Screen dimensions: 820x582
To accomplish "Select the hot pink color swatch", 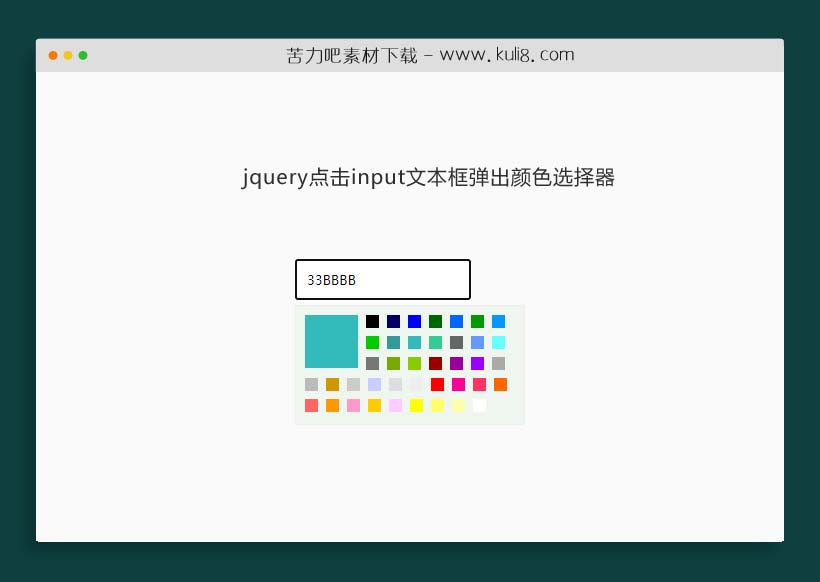I will coord(457,384).
